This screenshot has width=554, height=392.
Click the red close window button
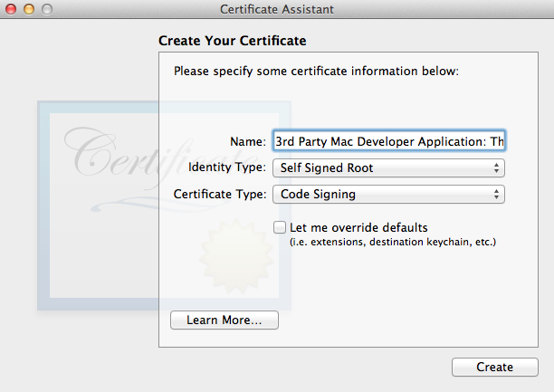click(x=11, y=9)
